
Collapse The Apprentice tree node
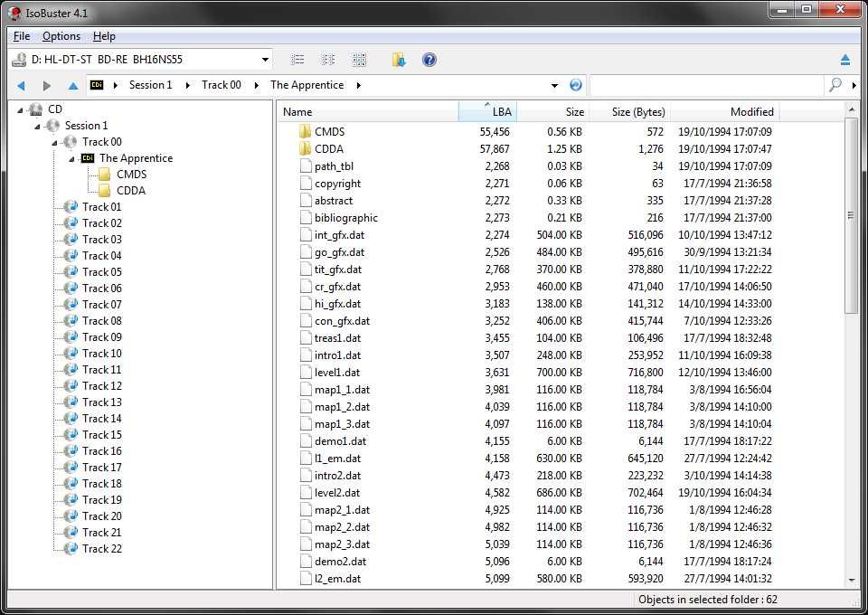pos(71,159)
